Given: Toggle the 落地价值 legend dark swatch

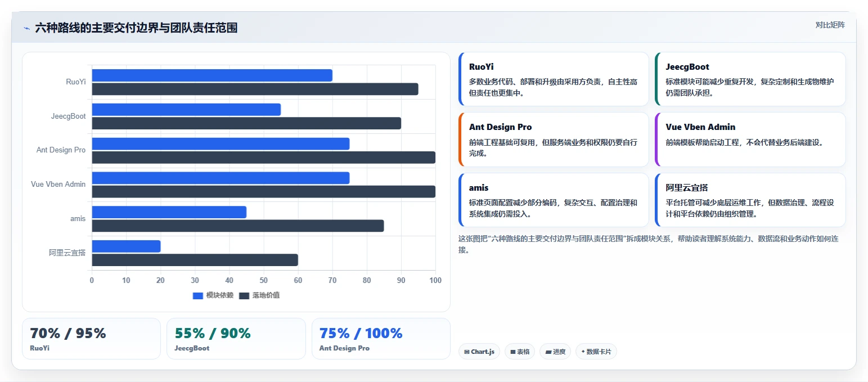Looking at the screenshot, I should pyautogui.click(x=244, y=295).
